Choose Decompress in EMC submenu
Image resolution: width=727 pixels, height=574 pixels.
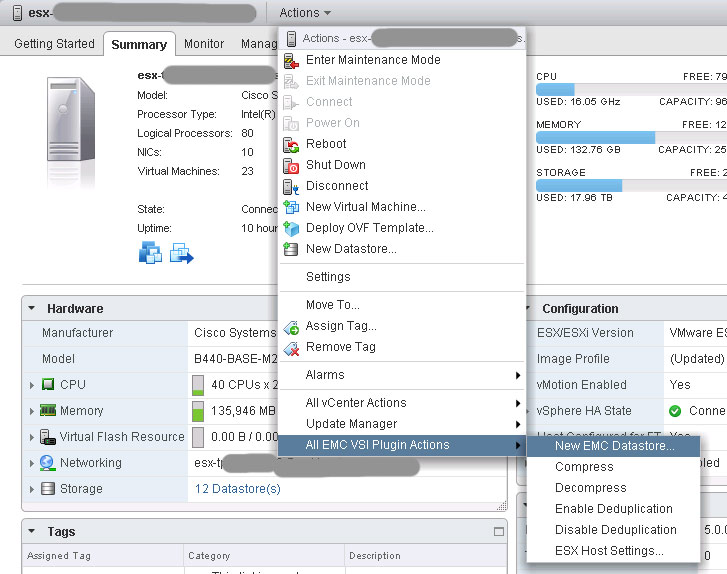[x=613, y=488]
